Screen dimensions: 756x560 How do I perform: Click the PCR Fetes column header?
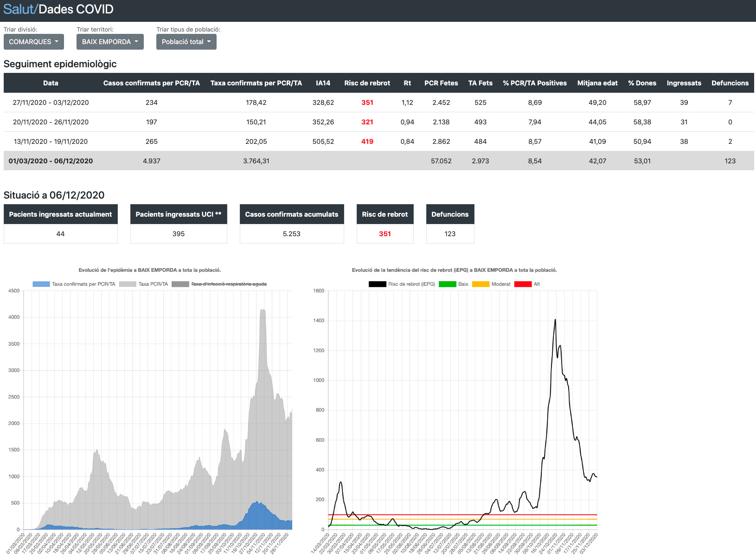[x=441, y=83]
